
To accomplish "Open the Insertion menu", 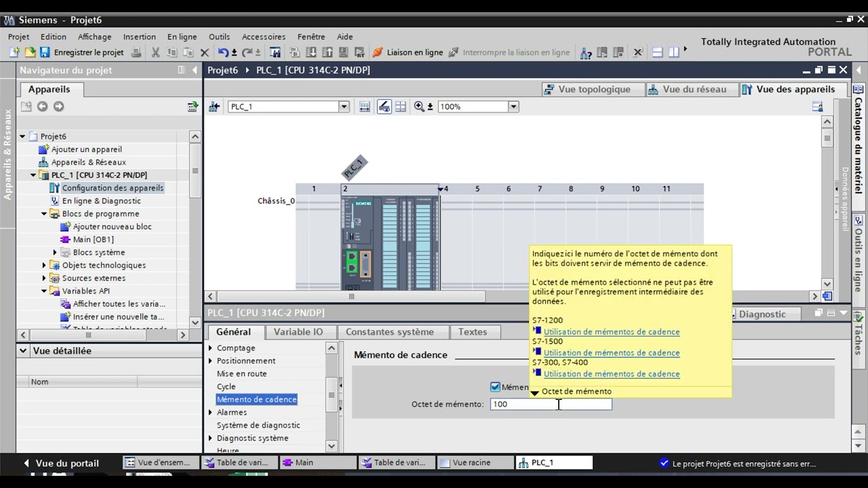I will tap(140, 37).
